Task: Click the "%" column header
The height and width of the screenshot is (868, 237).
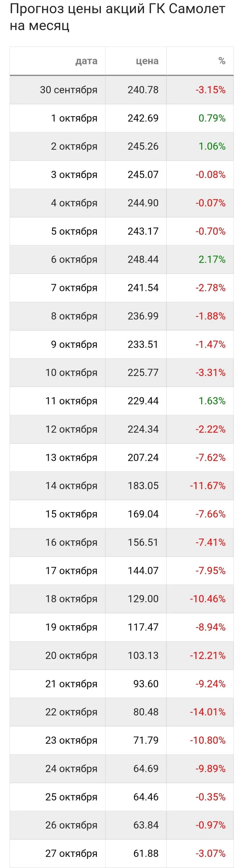Action: coord(222,61)
